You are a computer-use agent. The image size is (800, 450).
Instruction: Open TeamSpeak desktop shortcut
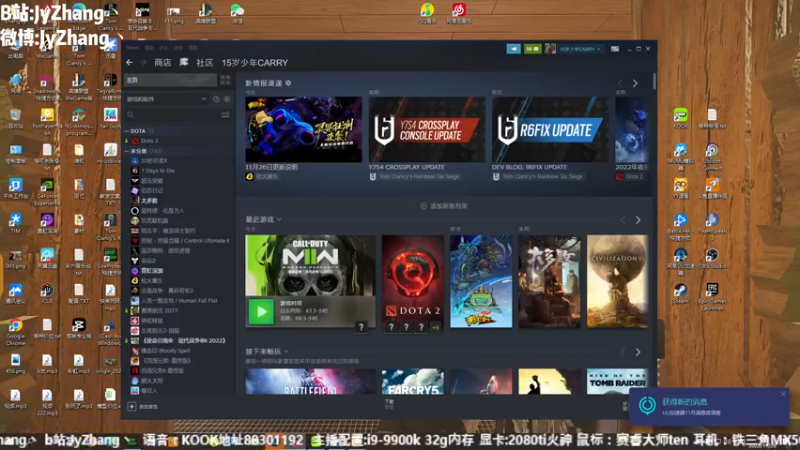tap(712, 226)
